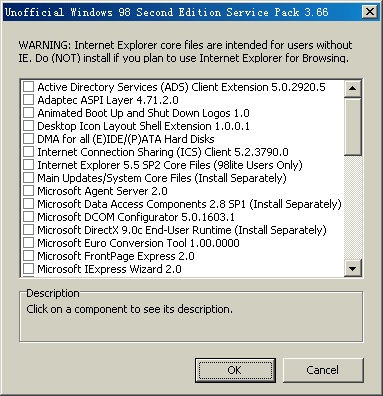
Task: Toggle Microsoft Data Access Components 2.8 SP1 checkbox
Action: (28, 204)
